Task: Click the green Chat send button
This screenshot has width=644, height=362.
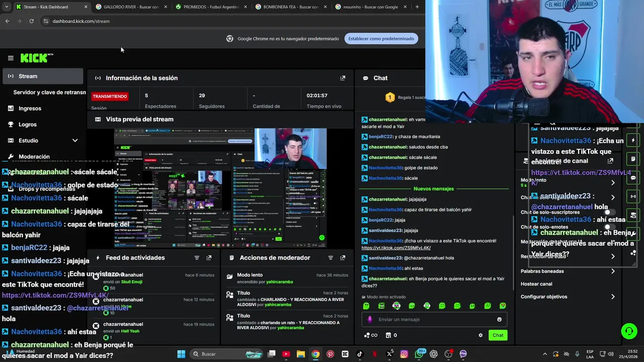Action: (498, 335)
